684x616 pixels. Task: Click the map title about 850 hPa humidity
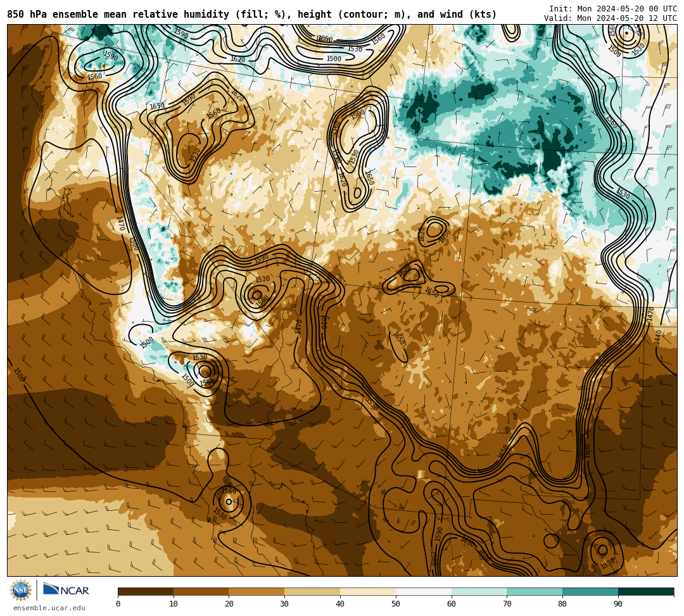tap(251, 15)
